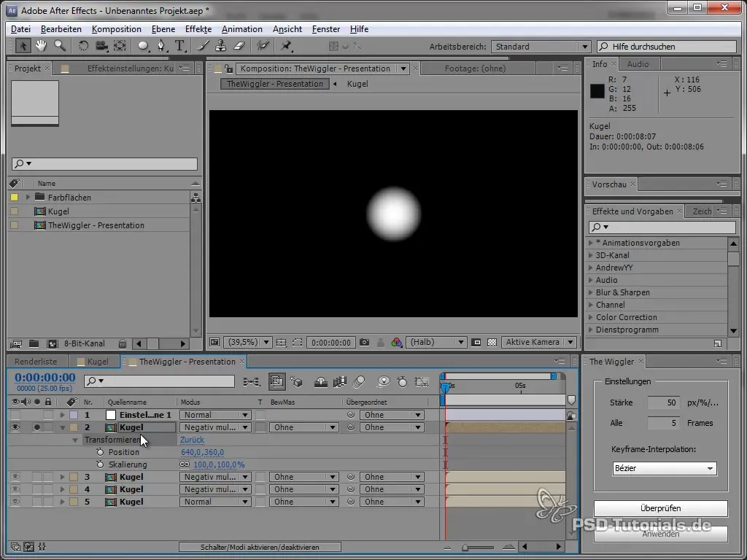This screenshot has height=560, width=747.
Task: Open the resolution (Halb) dropdown
Action: (x=436, y=343)
